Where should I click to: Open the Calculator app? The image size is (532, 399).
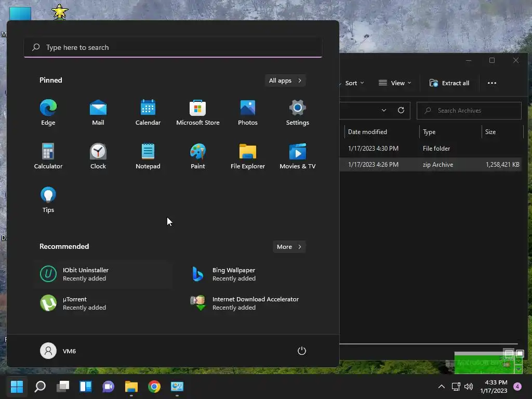(48, 156)
